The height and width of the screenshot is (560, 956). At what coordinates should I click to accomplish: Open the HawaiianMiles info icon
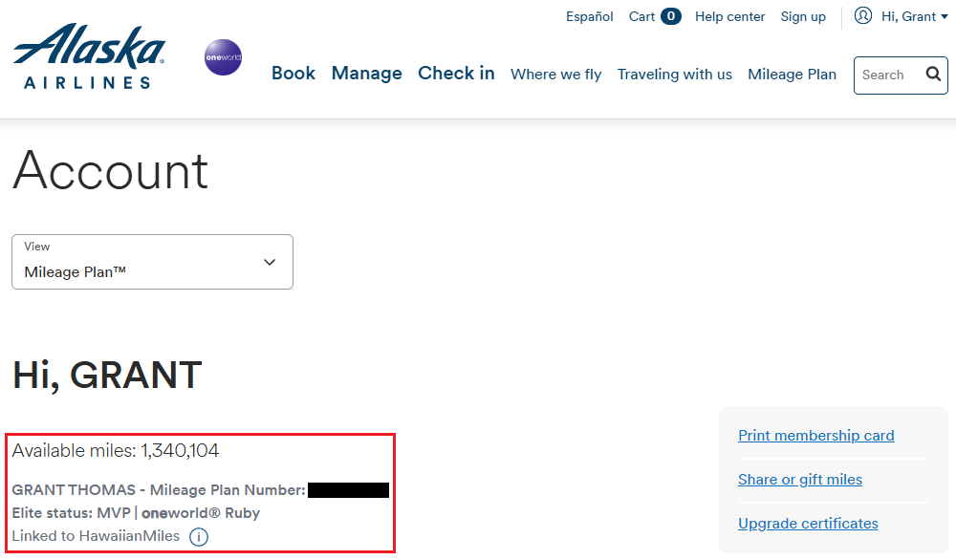(x=199, y=537)
